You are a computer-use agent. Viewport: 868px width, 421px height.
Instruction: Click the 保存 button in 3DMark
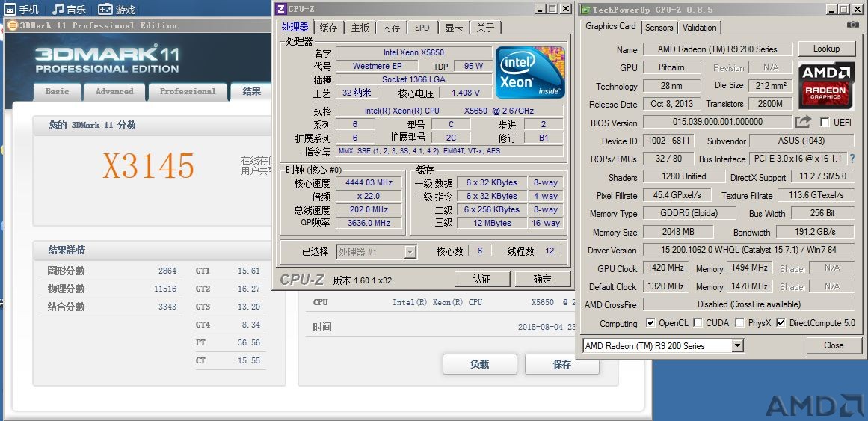pyautogui.click(x=562, y=364)
